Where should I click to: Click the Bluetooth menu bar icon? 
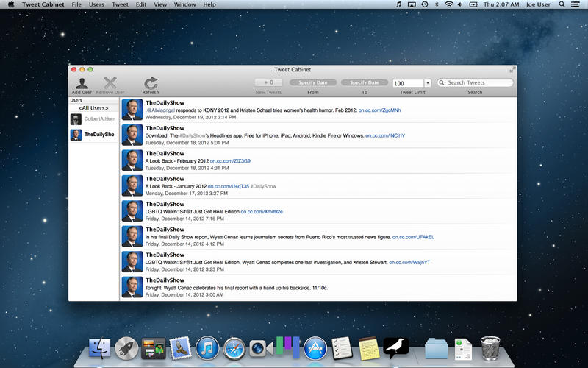point(437,4)
